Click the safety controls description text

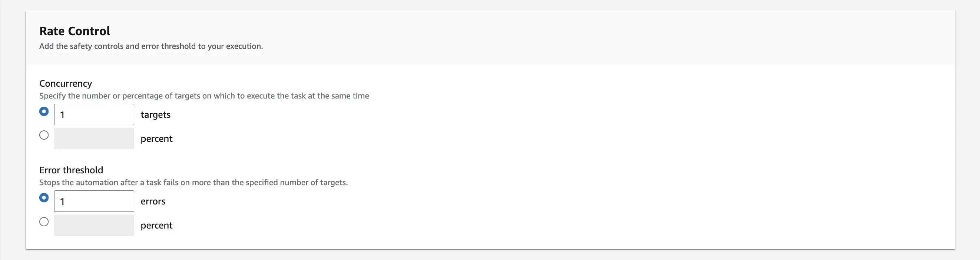point(150,46)
